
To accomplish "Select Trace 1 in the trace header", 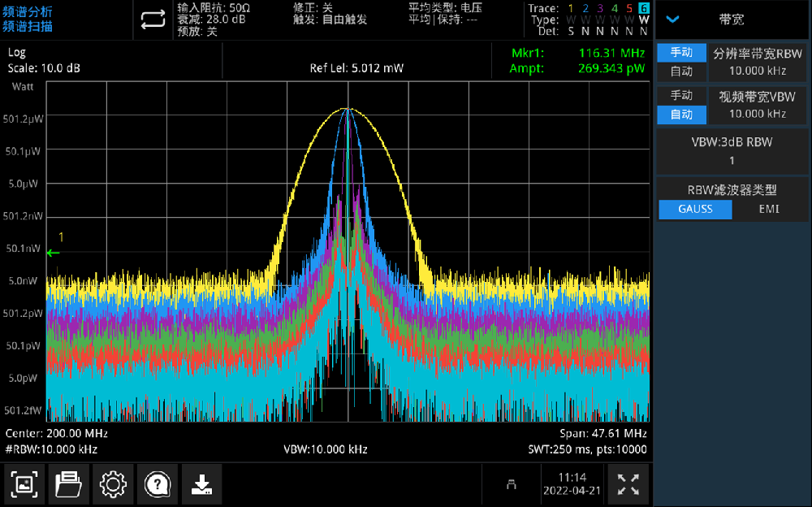I will point(571,8).
